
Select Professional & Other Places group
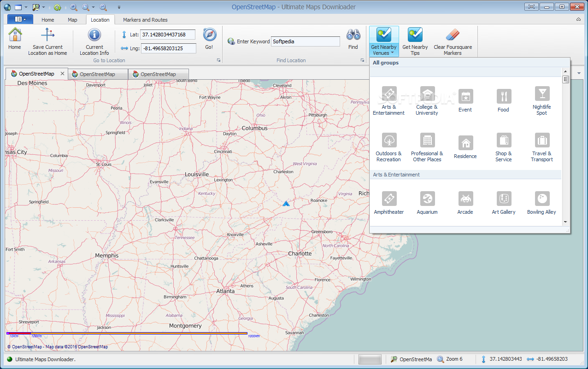pyautogui.click(x=427, y=147)
